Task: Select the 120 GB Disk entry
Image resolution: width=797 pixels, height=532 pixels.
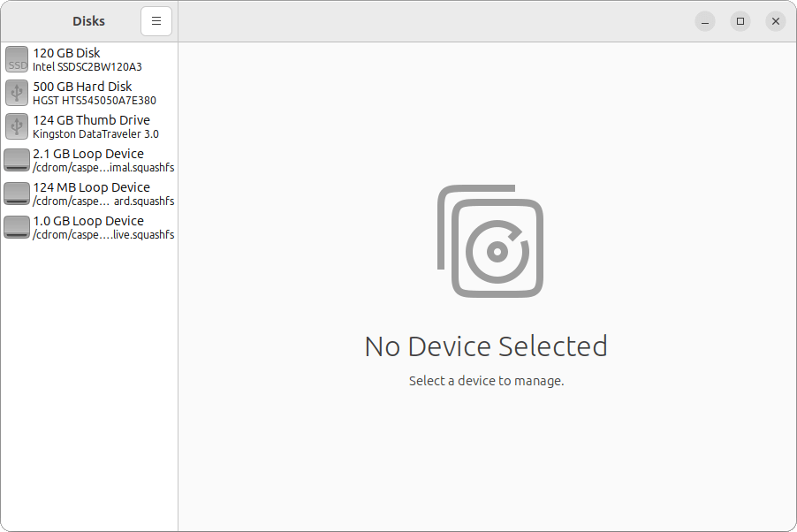Action: click(89, 59)
